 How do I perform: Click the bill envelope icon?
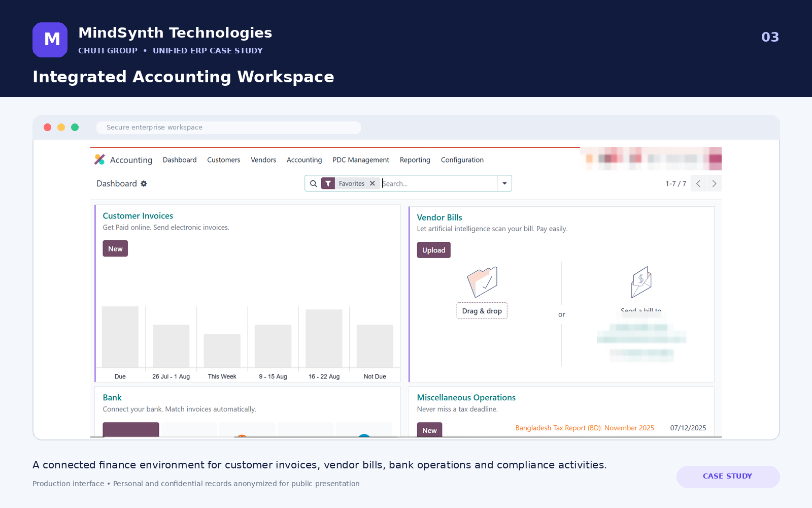click(x=641, y=282)
